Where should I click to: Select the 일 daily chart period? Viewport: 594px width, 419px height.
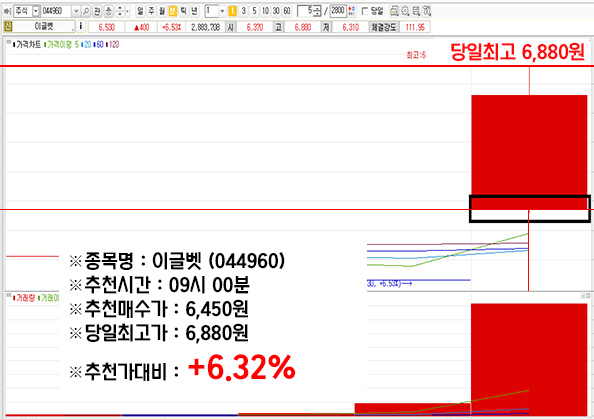coord(140,11)
